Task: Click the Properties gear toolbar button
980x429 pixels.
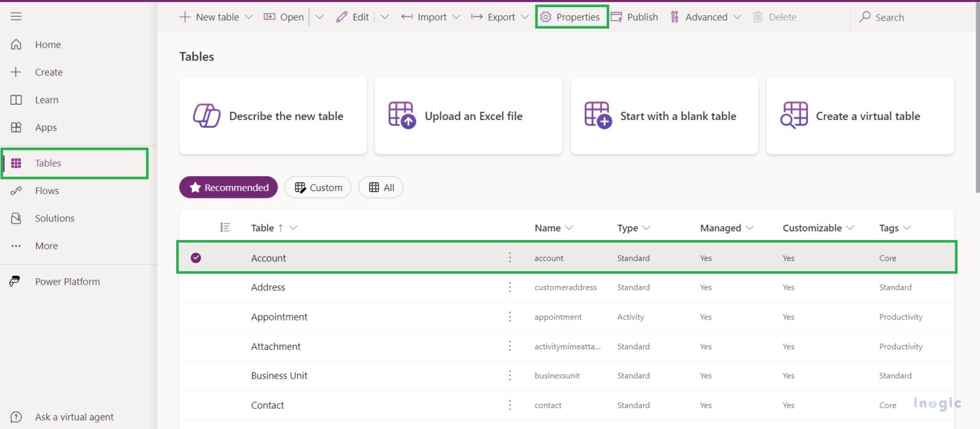Action: click(546, 17)
